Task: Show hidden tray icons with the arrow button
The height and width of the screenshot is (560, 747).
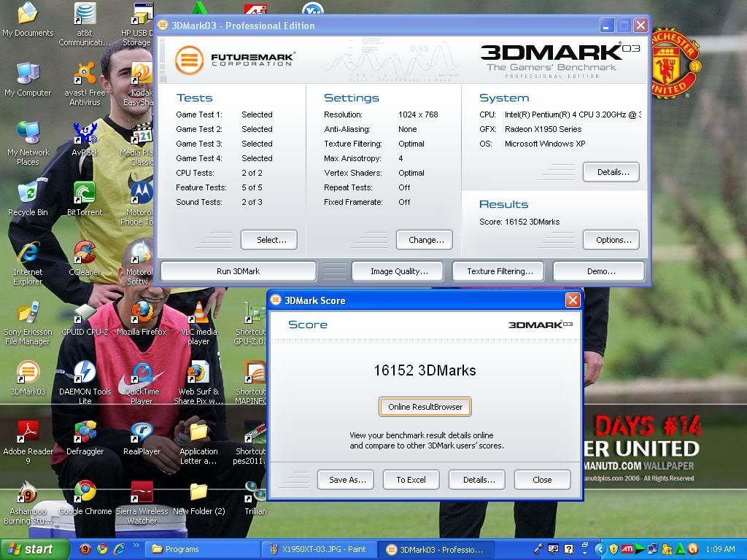Action: point(600,549)
